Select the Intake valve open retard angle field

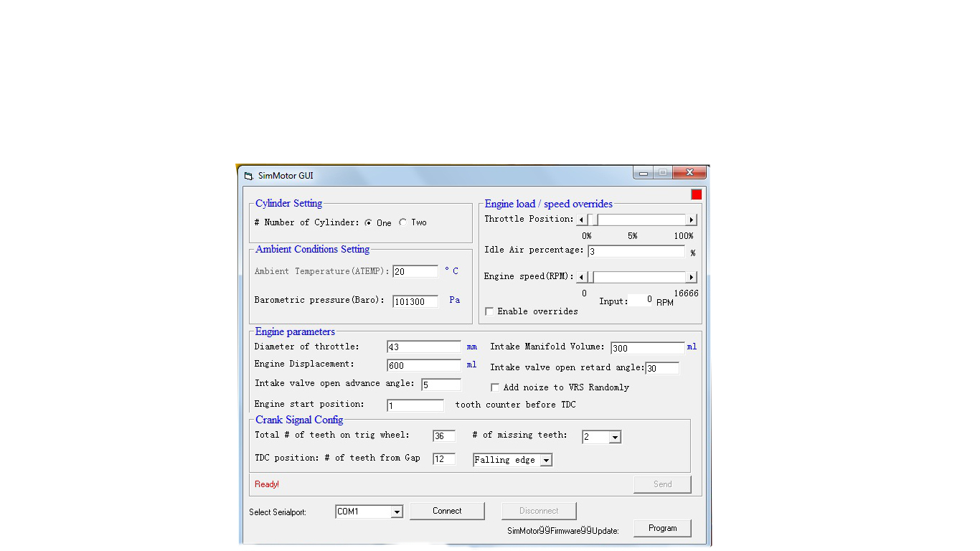point(662,368)
